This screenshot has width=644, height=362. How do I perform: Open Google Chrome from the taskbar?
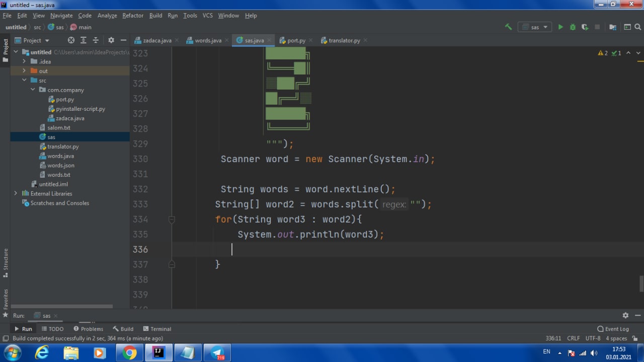(x=129, y=353)
